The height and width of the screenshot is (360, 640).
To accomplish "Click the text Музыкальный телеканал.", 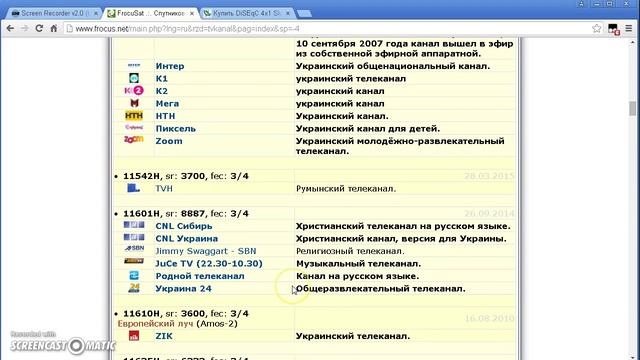I will [358, 263].
